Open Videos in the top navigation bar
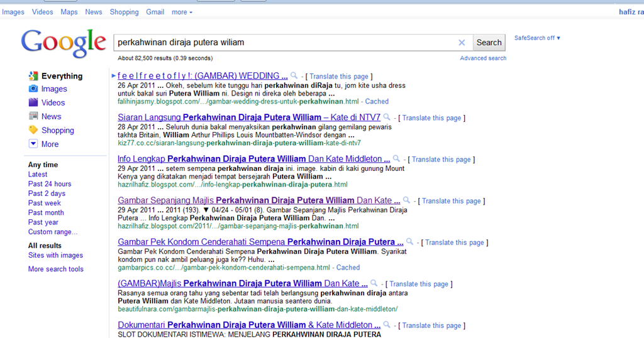 (x=43, y=13)
